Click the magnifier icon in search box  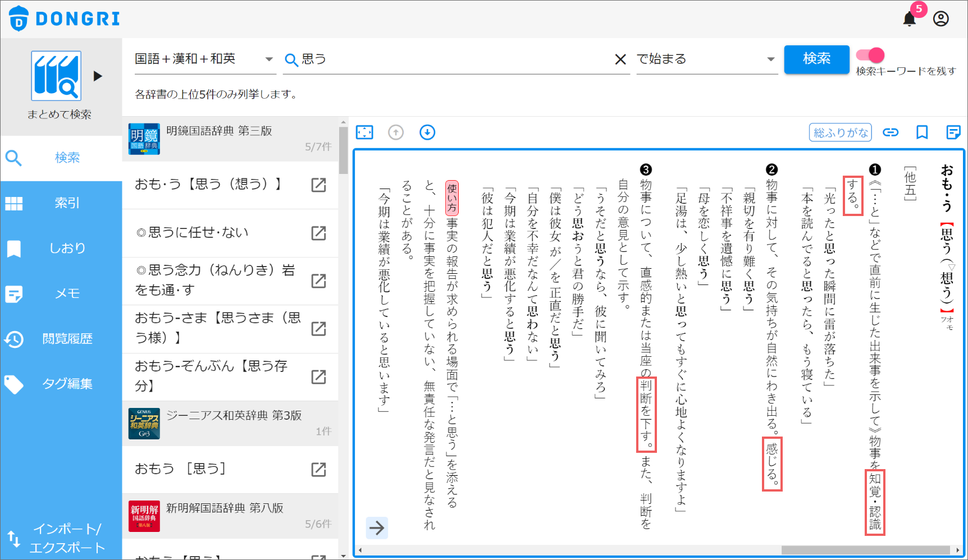291,59
